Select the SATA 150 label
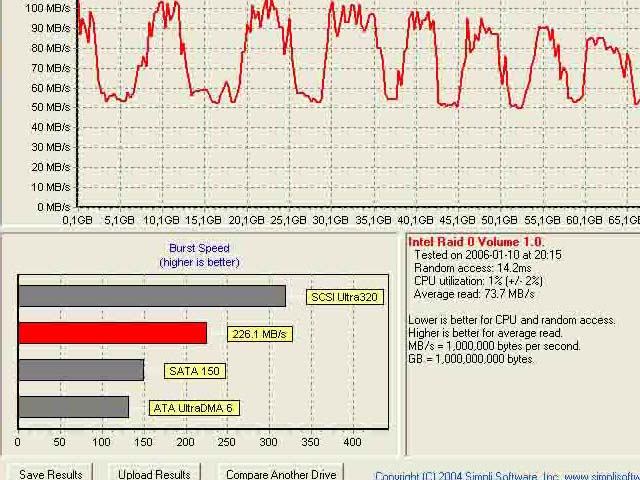 pyautogui.click(x=195, y=371)
